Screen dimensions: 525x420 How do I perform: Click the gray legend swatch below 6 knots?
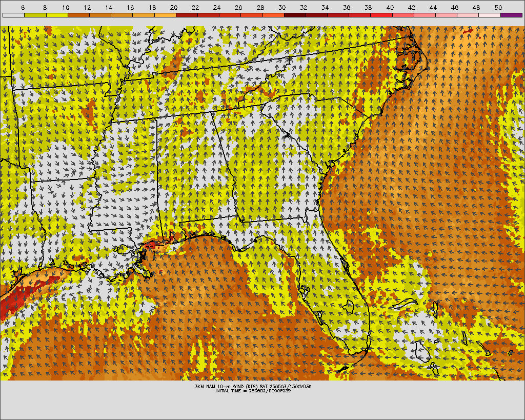13,15
